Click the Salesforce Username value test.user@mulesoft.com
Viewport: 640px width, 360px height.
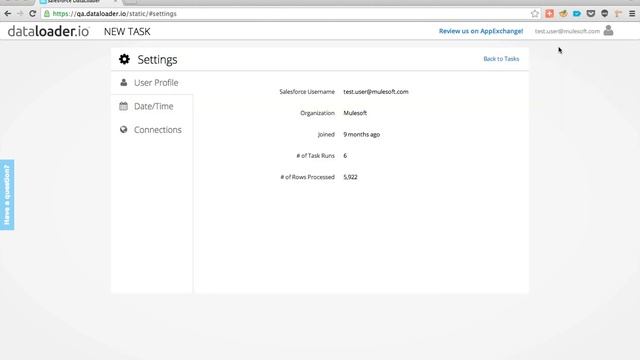(x=376, y=91)
